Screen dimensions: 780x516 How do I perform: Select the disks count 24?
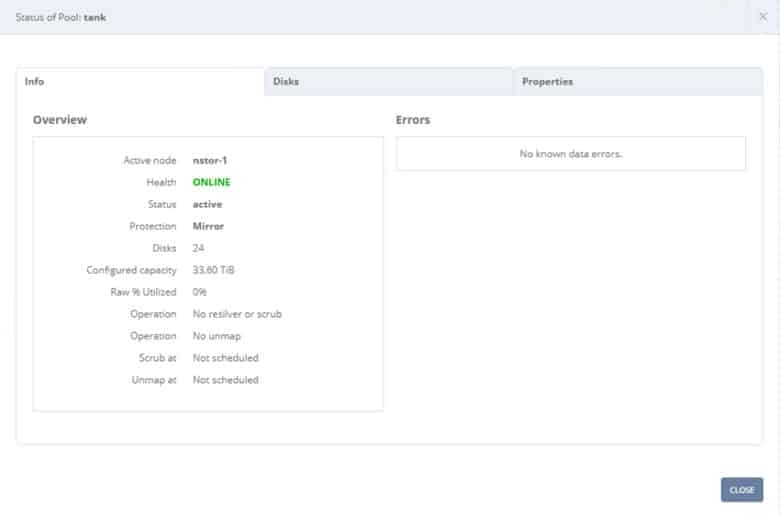(198, 248)
